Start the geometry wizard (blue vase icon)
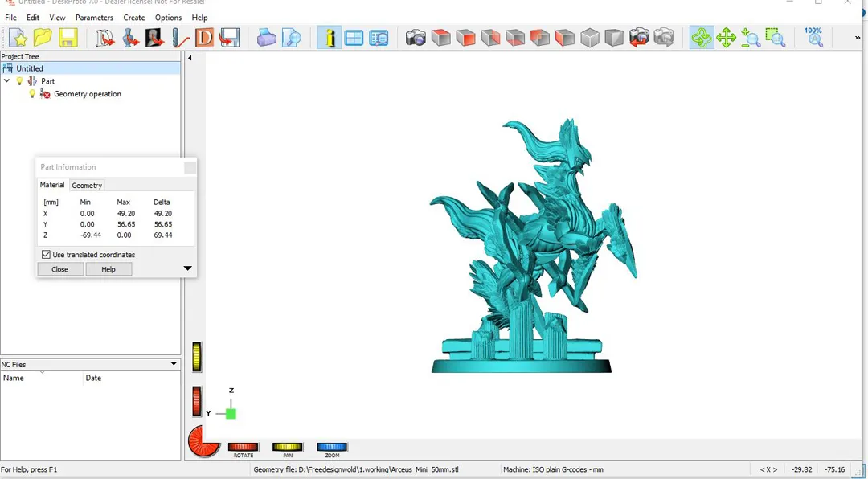 click(x=130, y=38)
